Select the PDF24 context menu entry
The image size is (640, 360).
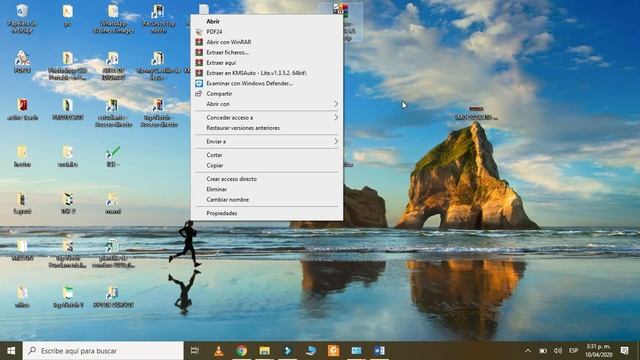click(267, 31)
